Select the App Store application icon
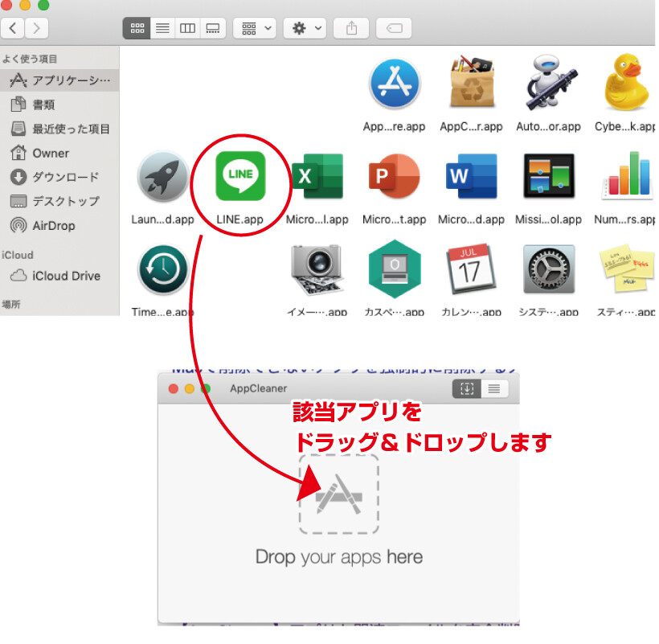 click(395, 84)
